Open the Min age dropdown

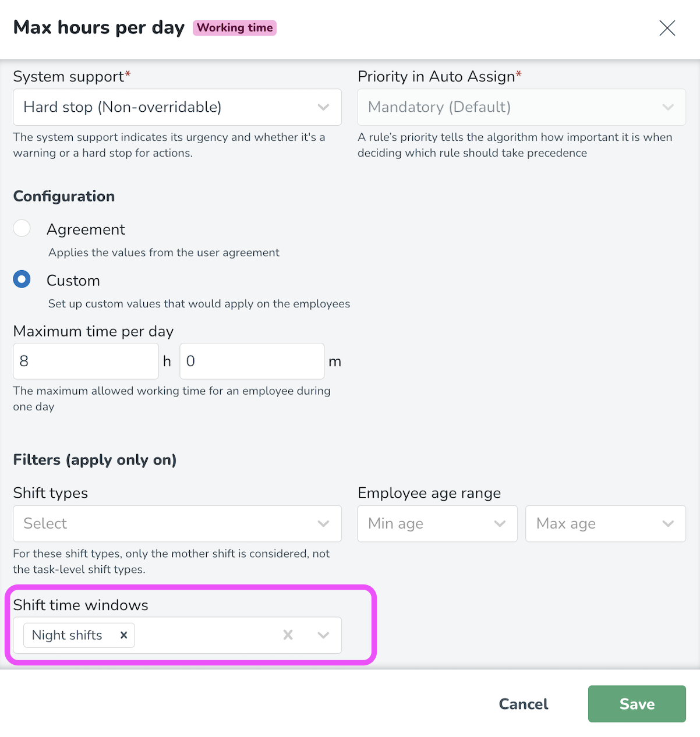click(437, 523)
